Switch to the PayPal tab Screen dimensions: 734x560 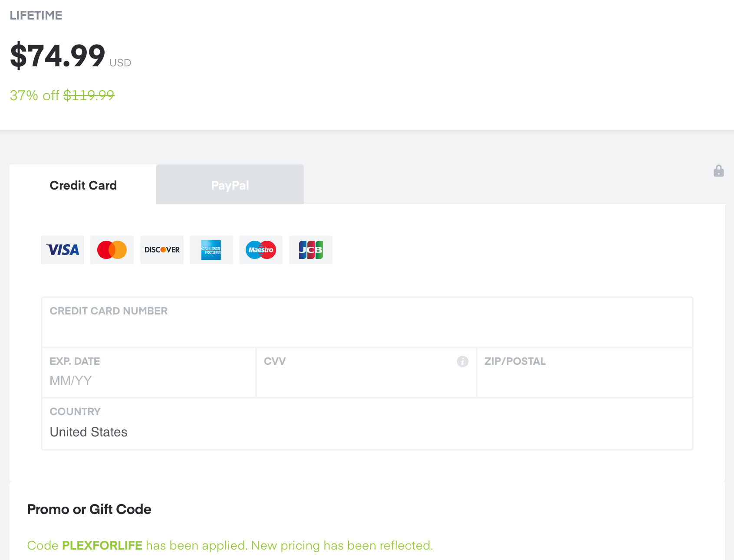pyautogui.click(x=230, y=185)
